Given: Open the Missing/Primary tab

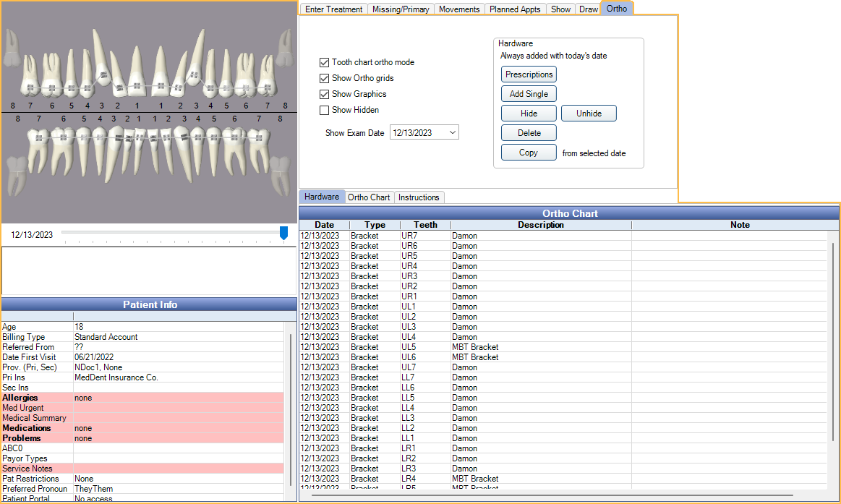Looking at the screenshot, I should point(401,9).
